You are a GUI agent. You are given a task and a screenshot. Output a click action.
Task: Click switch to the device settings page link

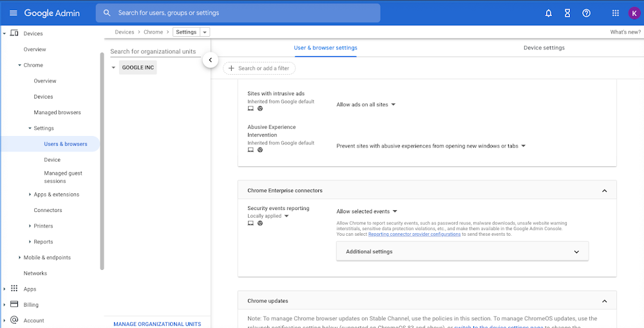(498, 326)
